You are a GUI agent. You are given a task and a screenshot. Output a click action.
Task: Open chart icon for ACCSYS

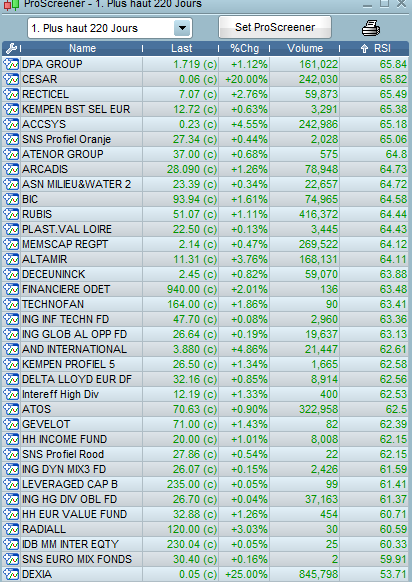[11, 124]
